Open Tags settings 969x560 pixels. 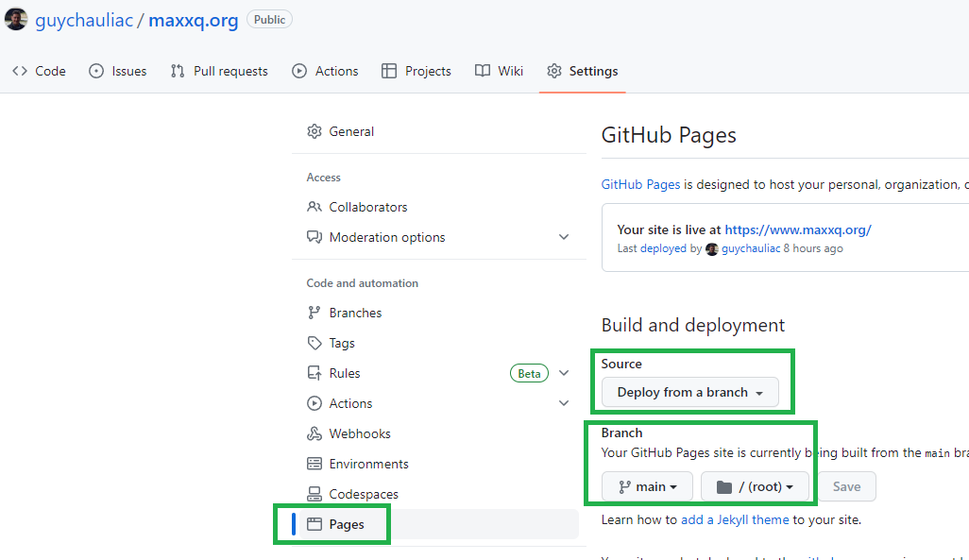[x=439, y=343]
